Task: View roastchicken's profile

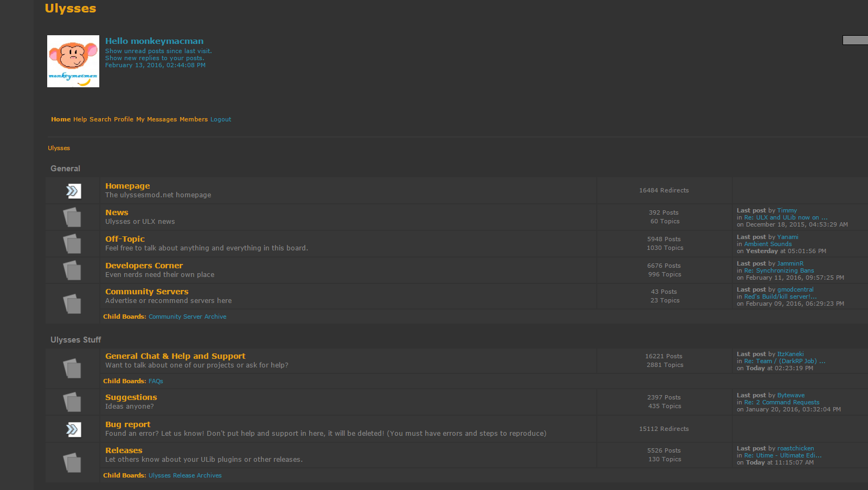Action: [x=795, y=448]
